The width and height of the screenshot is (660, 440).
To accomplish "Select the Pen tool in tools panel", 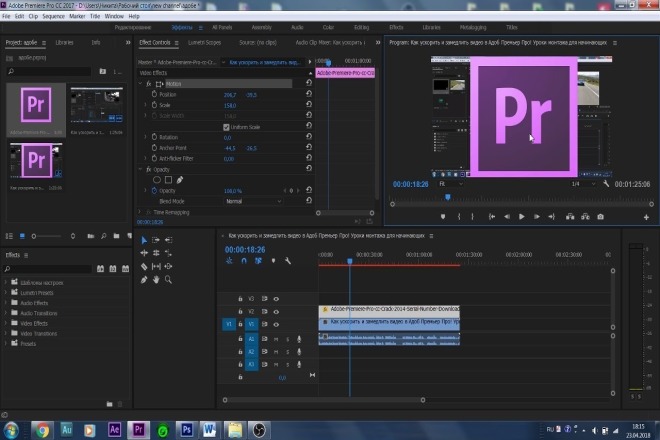I will pos(144,280).
